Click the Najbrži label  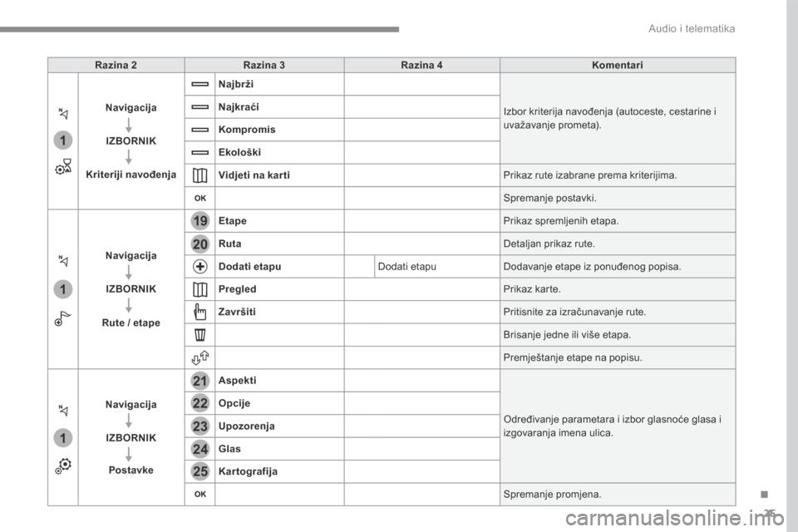coord(235,85)
